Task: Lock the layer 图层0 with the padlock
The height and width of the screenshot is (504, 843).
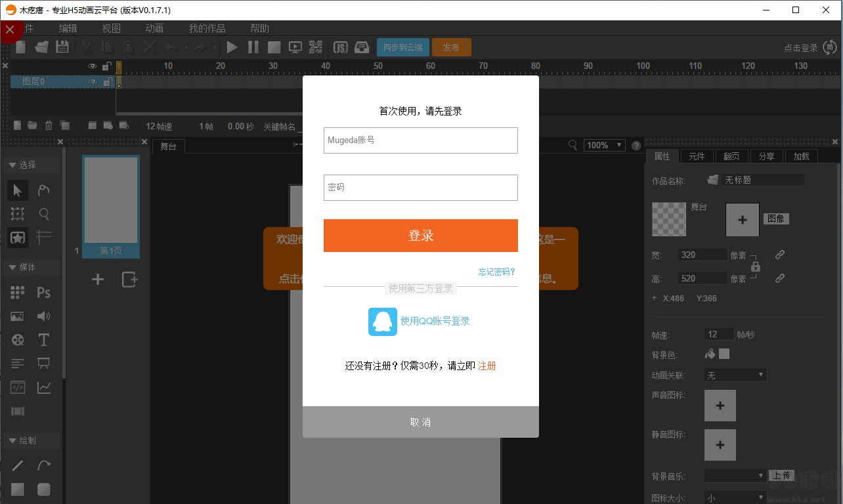Action: 108,82
